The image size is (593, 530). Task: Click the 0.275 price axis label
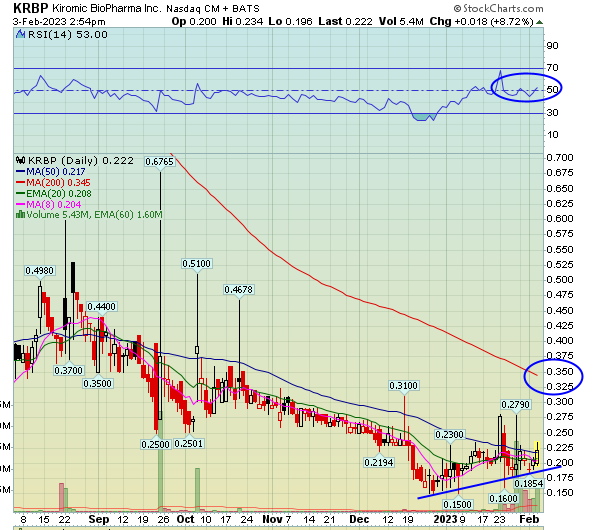pyautogui.click(x=560, y=417)
